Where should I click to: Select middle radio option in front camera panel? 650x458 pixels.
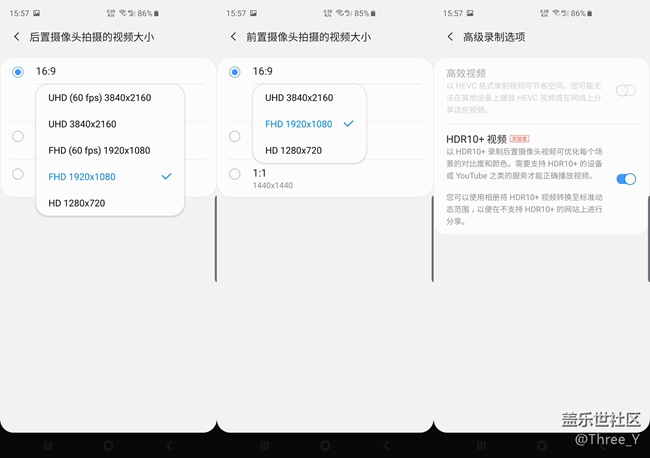[x=235, y=136]
